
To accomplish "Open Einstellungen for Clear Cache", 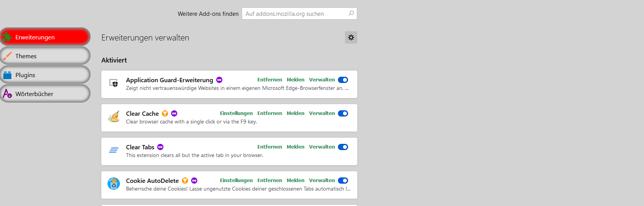I will [236, 113].
